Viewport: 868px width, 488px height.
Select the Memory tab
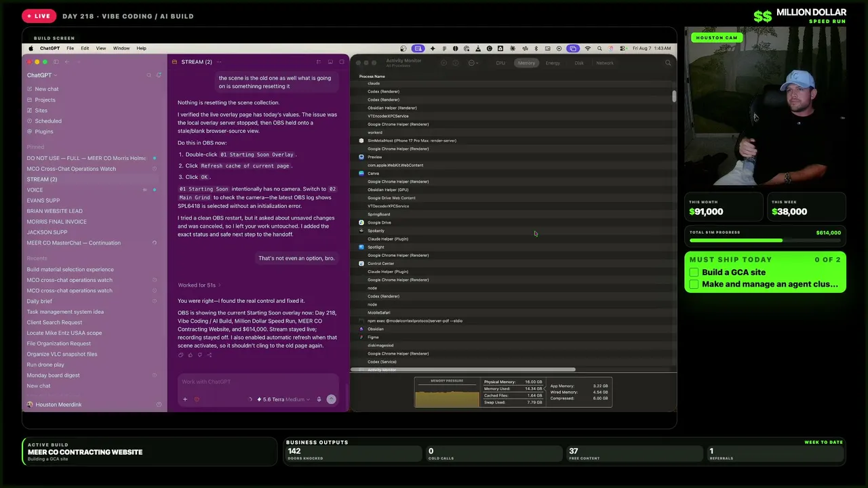point(526,63)
